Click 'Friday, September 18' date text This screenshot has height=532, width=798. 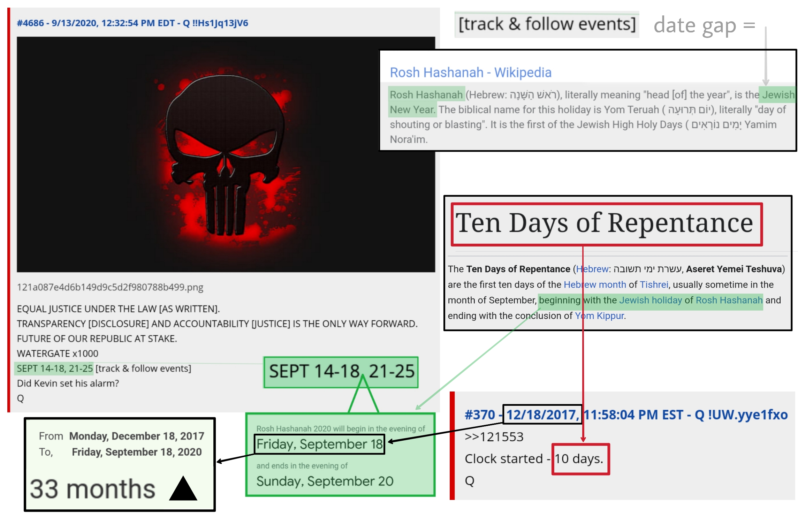(x=319, y=444)
